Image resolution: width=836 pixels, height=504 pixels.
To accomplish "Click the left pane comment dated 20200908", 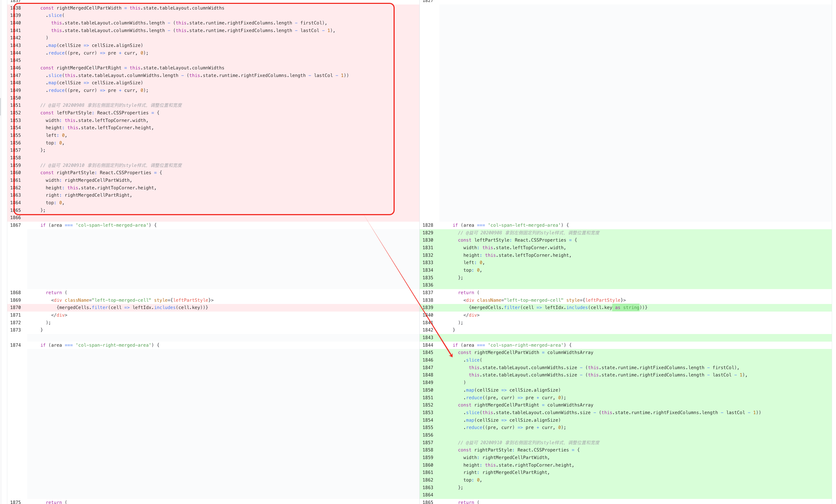I will [111, 105].
